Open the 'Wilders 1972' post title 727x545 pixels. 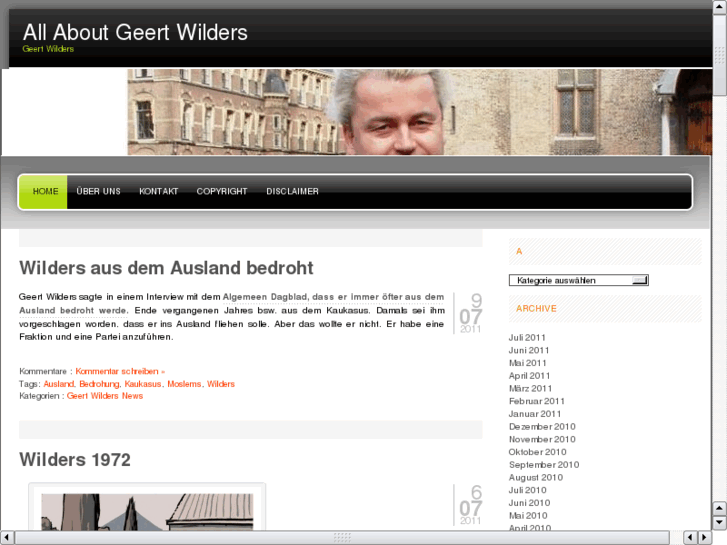[x=75, y=460]
